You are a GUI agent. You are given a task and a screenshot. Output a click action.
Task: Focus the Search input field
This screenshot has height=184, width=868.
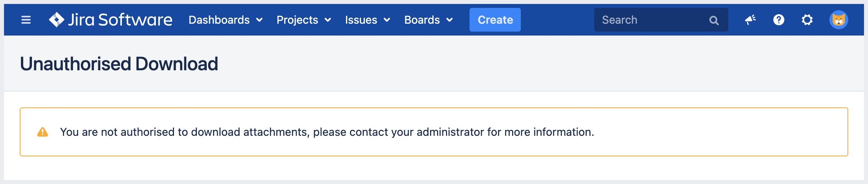click(651, 20)
